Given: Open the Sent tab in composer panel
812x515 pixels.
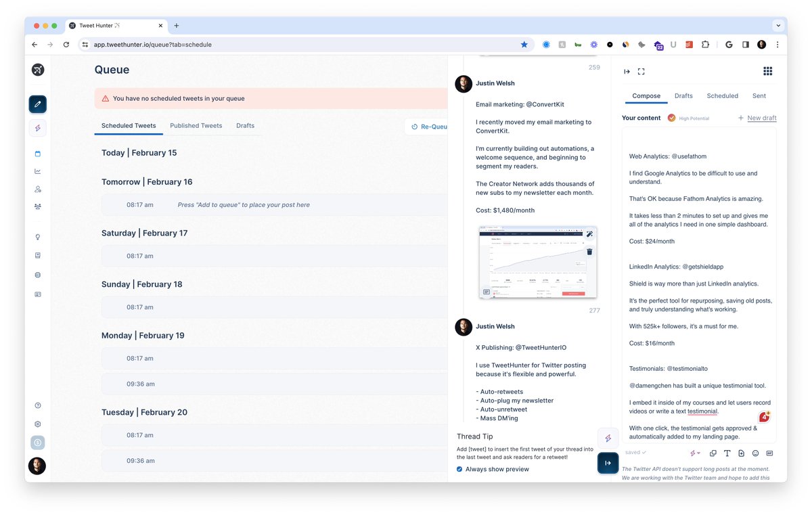Looking at the screenshot, I should click(759, 96).
